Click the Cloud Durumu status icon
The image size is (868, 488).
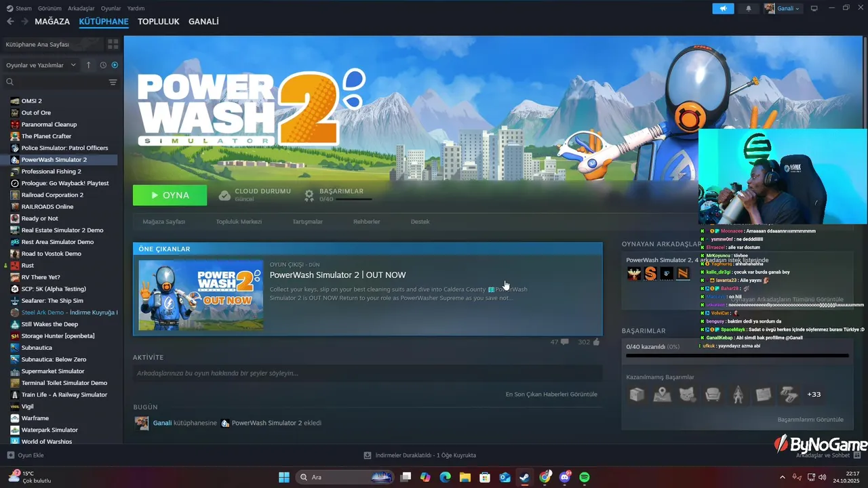(x=224, y=195)
